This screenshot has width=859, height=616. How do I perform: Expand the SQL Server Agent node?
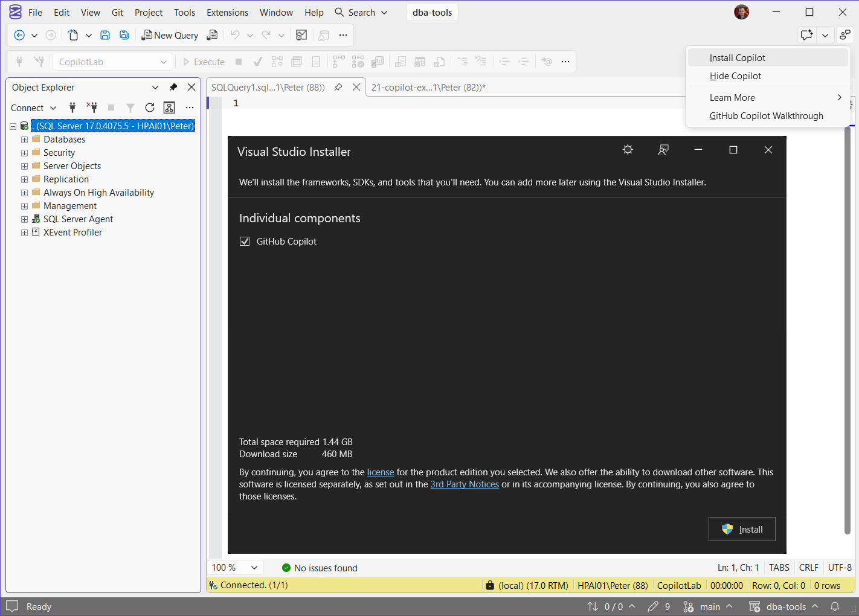24,219
